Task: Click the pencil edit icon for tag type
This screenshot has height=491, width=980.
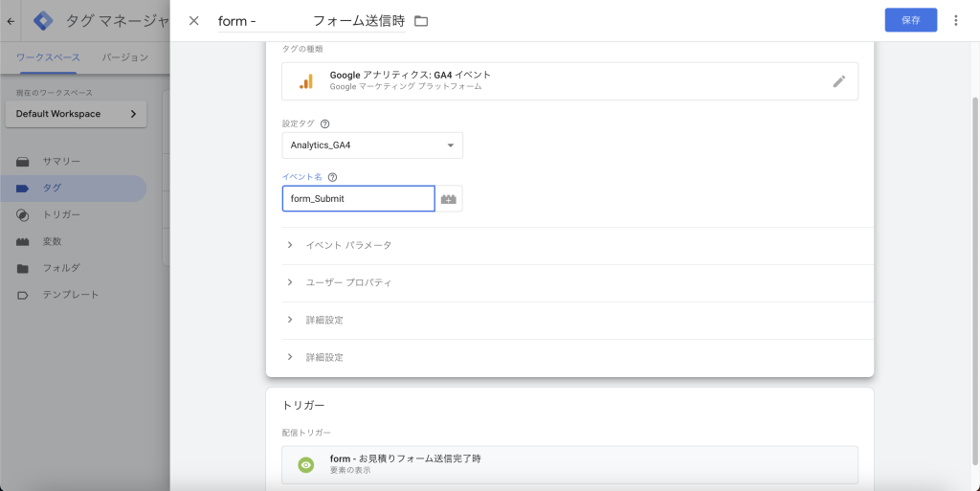Action: [x=838, y=81]
